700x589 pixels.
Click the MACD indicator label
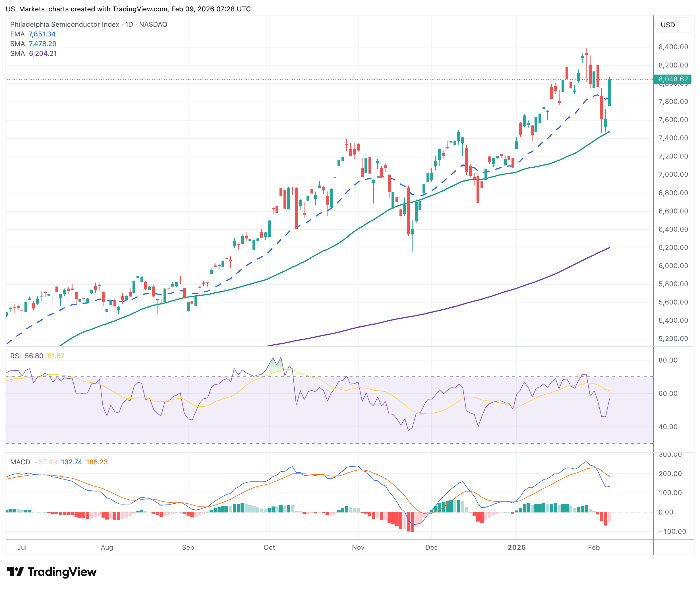point(20,462)
